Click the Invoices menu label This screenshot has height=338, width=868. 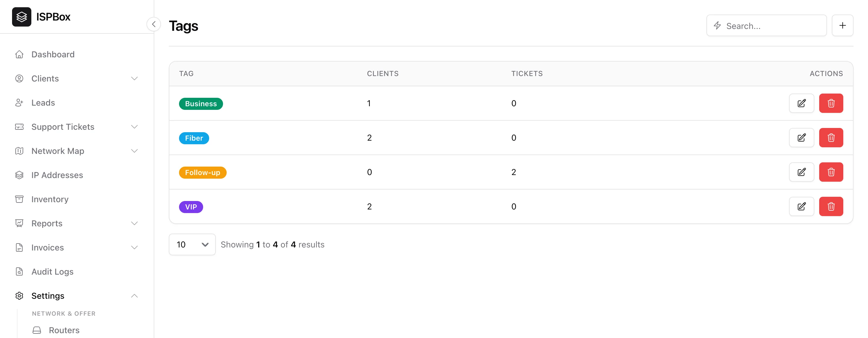point(48,247)
